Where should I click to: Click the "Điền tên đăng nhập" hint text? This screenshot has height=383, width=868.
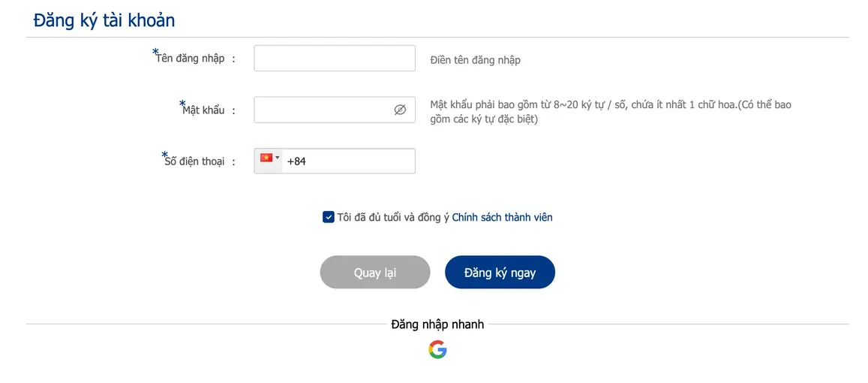(x=475, y=60)
